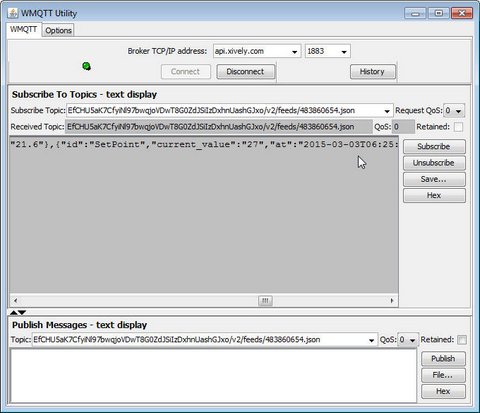The height and width of the screenshot is (413, 480).
Task: Click the Java app icon in title bar
Action: pyautogui.click(x=13, y=13)
